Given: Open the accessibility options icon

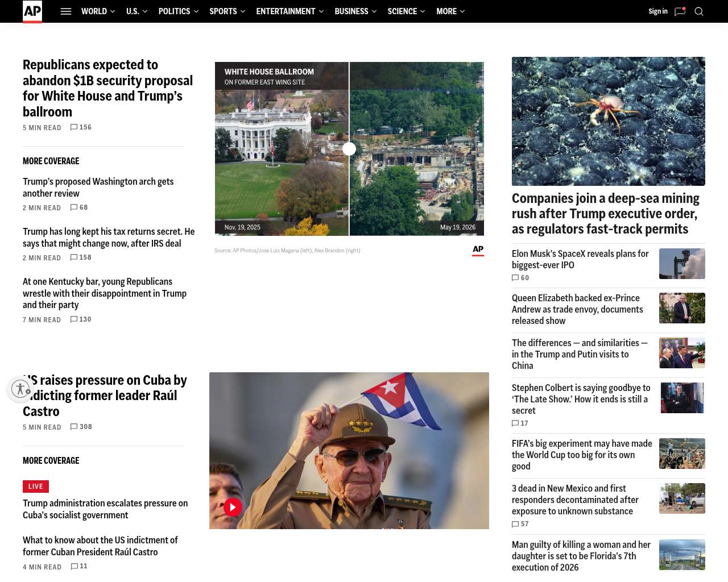Looking at the screenshot, I should click(x=20, y=389).
